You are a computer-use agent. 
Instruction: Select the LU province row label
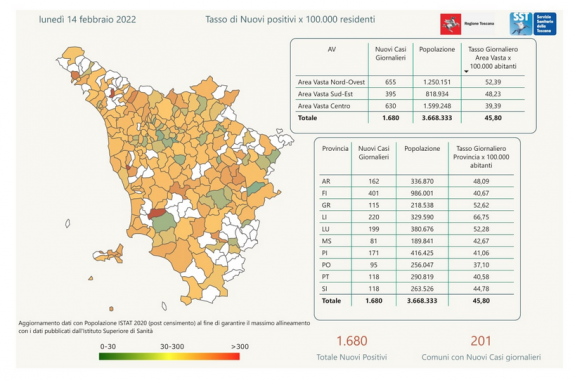point(325,229)
